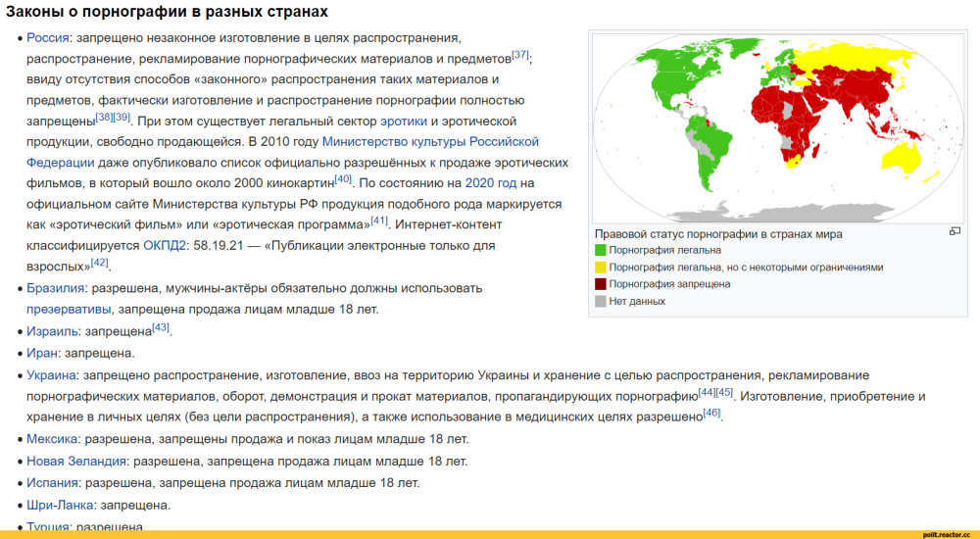Follow the ОКПД2 link
980x539 pixels.
(x=165, y=246)
